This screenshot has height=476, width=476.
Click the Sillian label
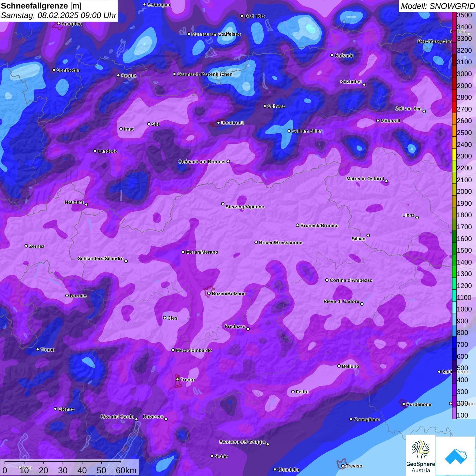[x=358, y=239]
